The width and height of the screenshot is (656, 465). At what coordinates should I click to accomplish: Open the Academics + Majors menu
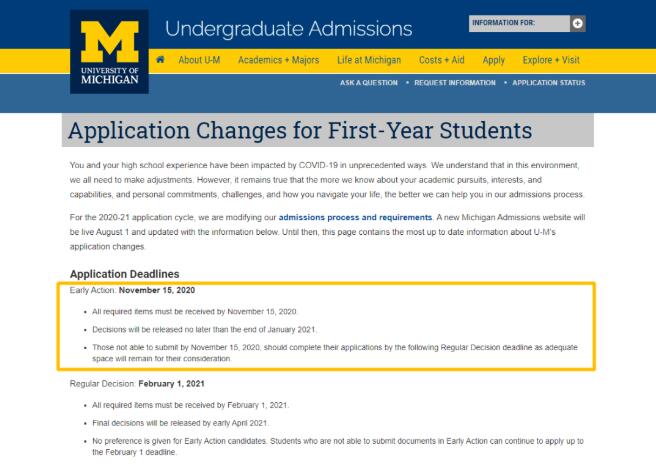pyautogui.click(x=279, y=60)
